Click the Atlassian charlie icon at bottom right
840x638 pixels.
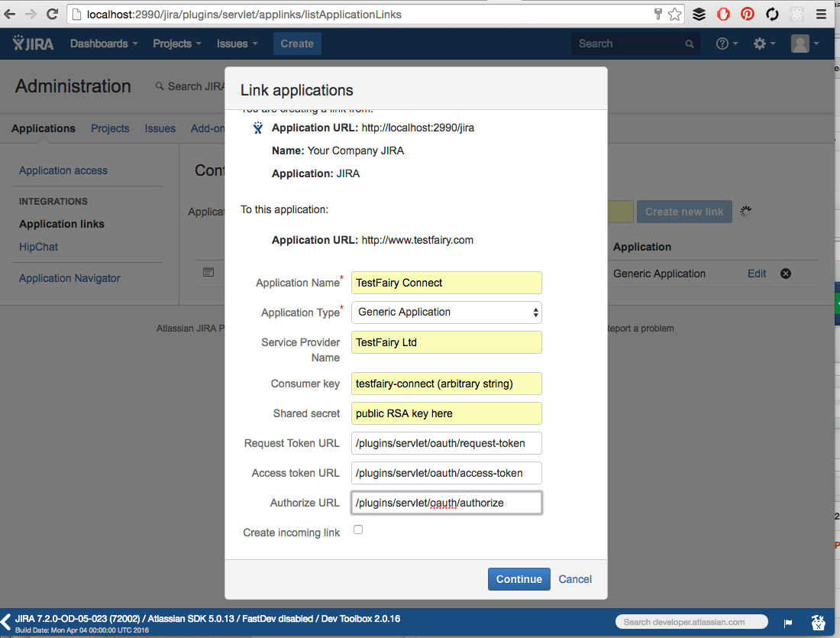pos(818,621)
